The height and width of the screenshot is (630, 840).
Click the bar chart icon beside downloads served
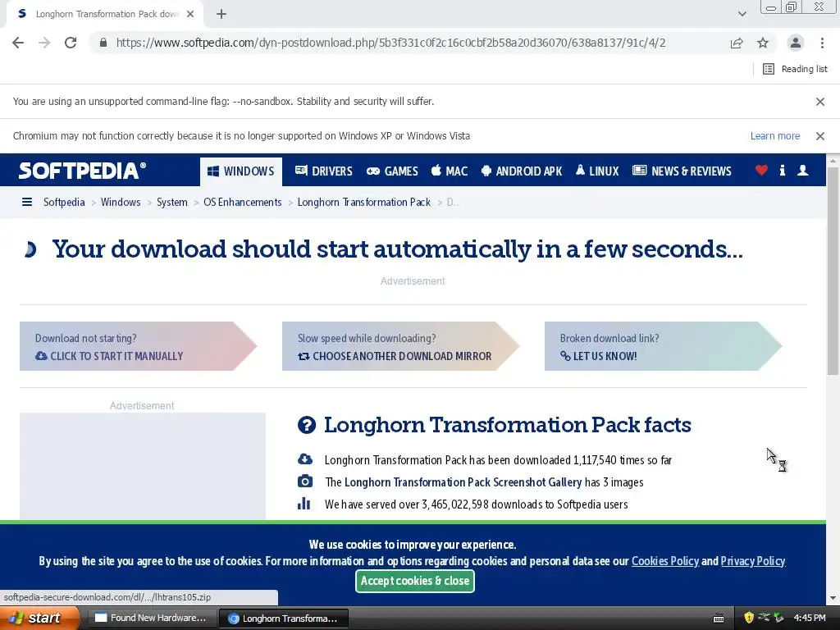click(304, 504)
